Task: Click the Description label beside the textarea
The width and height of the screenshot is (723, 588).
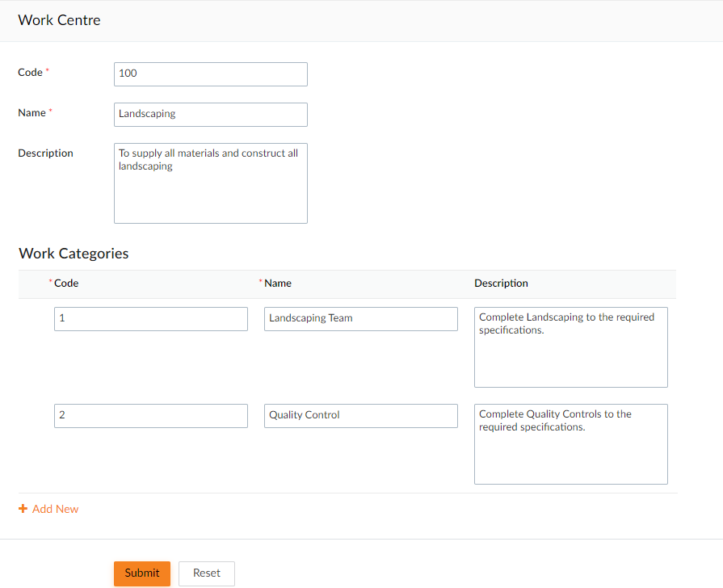Action: 45,153
